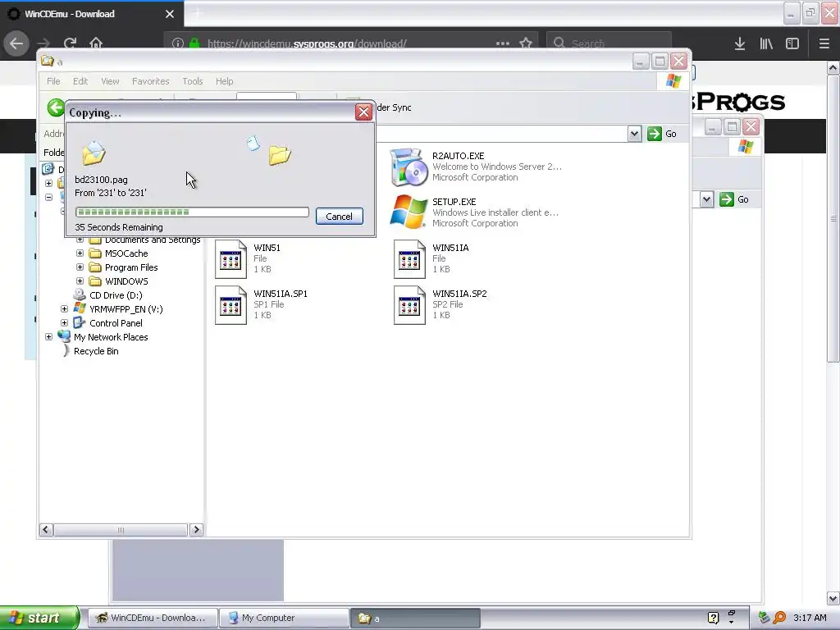This screenshot has height=630, width=840.
Task: Expand My Network Places node
Action: (48, 337)
